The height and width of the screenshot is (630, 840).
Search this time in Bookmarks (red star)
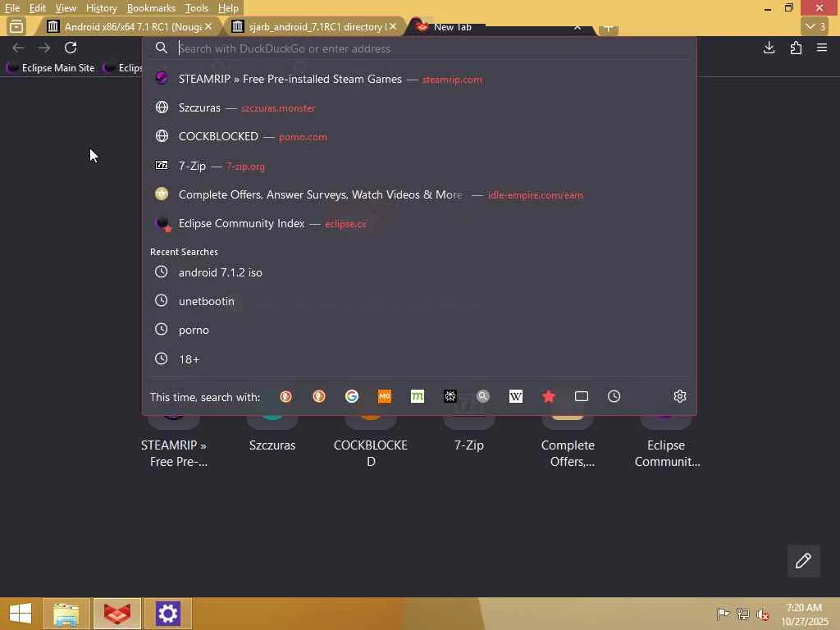549,396
